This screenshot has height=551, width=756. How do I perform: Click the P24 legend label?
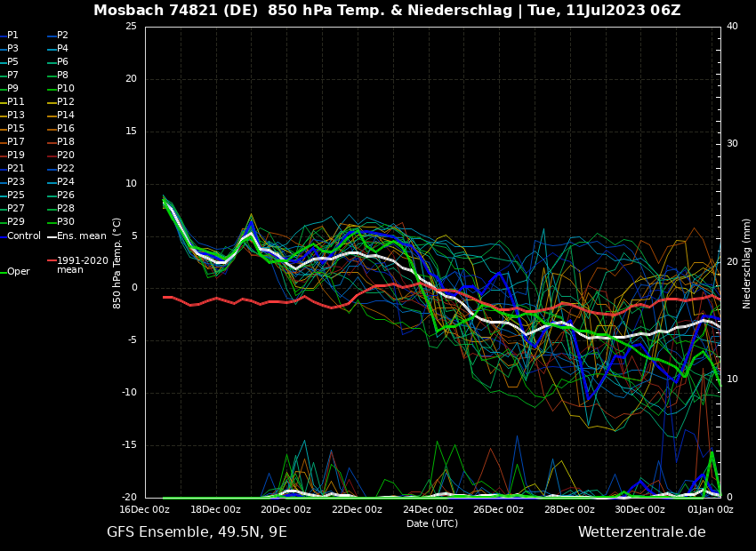(x=66, y=182)
